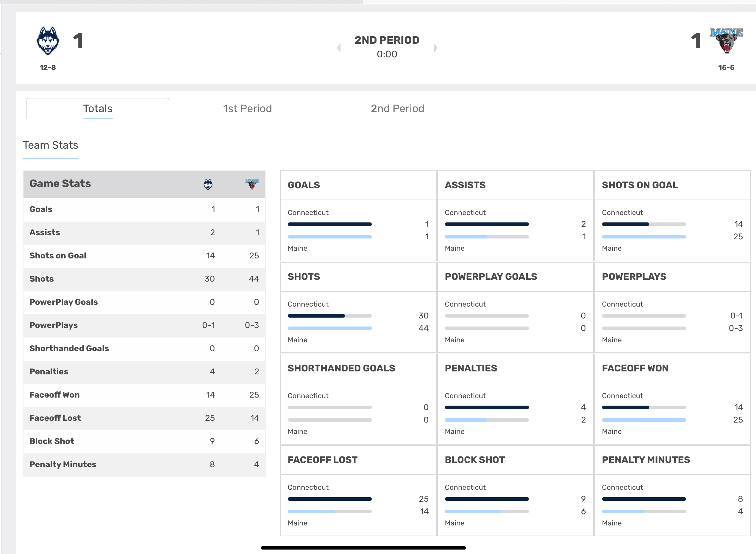Click Maine's bar in the Shots card
Screen dimensions: 756x554
click(329, 328)
